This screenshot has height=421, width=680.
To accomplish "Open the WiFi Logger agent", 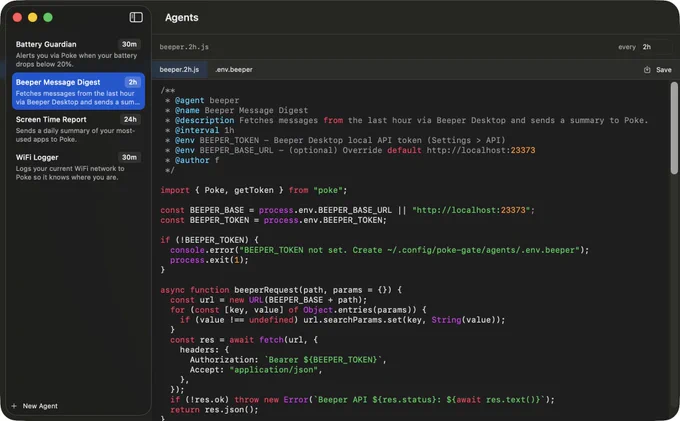I will [x=78, y=166].
